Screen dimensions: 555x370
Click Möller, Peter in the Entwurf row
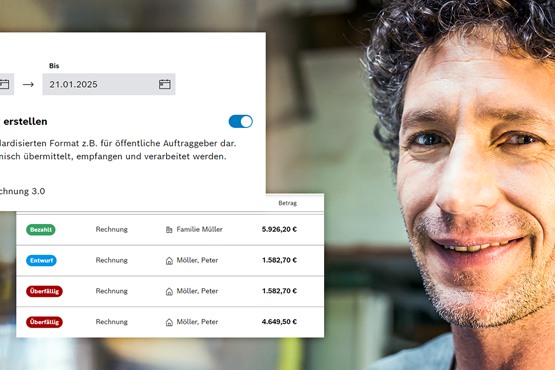[x=197, y=260]
